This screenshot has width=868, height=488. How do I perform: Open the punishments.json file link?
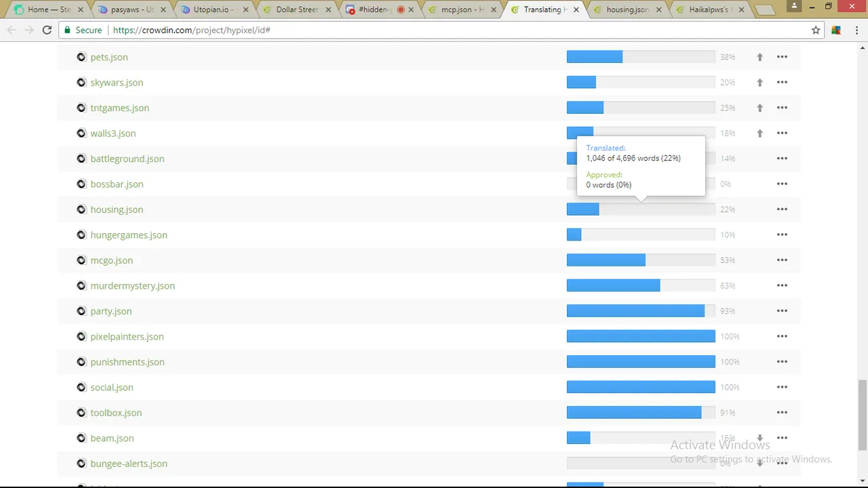pyautogui.click(x=127, y=362)
